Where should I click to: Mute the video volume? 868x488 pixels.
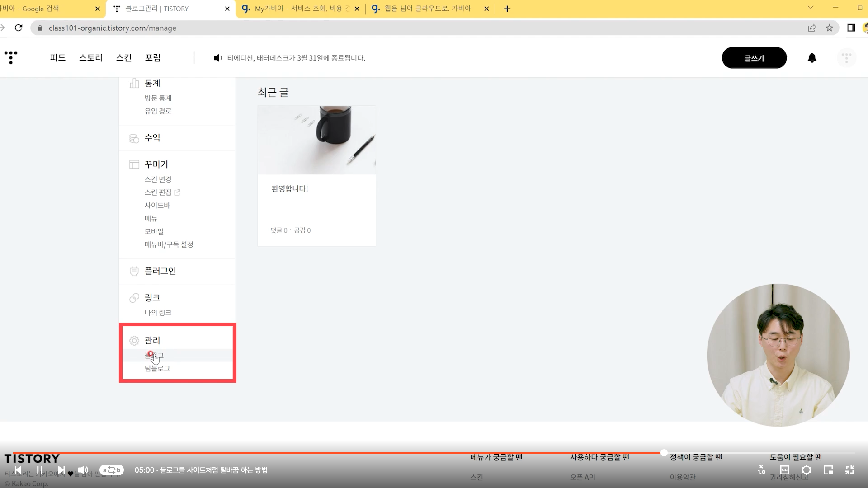pos(83,470)
